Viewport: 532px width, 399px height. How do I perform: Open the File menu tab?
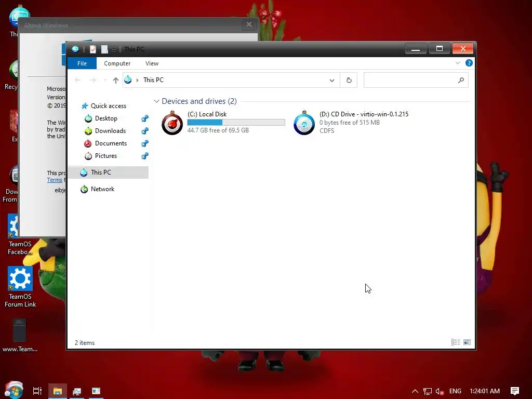[x=82, y=63]
